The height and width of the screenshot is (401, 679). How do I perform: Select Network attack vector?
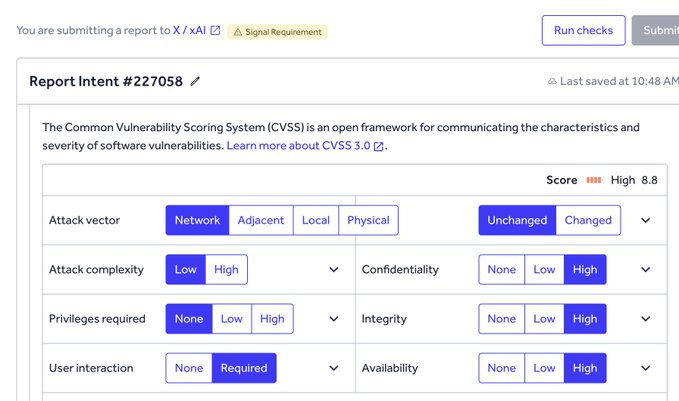[x=197, y=220]
